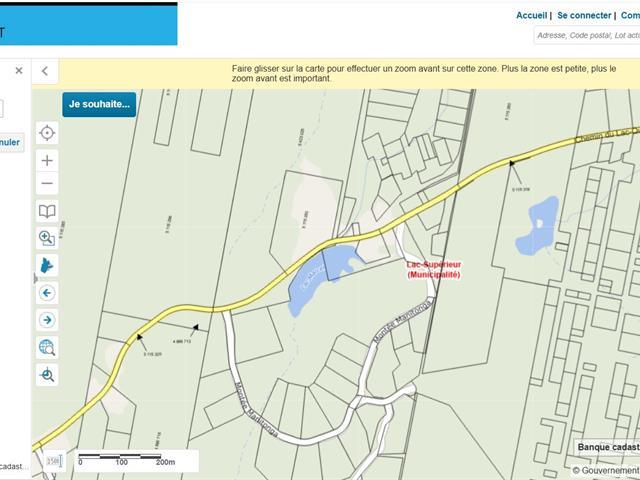640x480 pixels.
Task: Click the locate/crosshair tool icon
Action: pyautogui.click(x=47, y=133)
